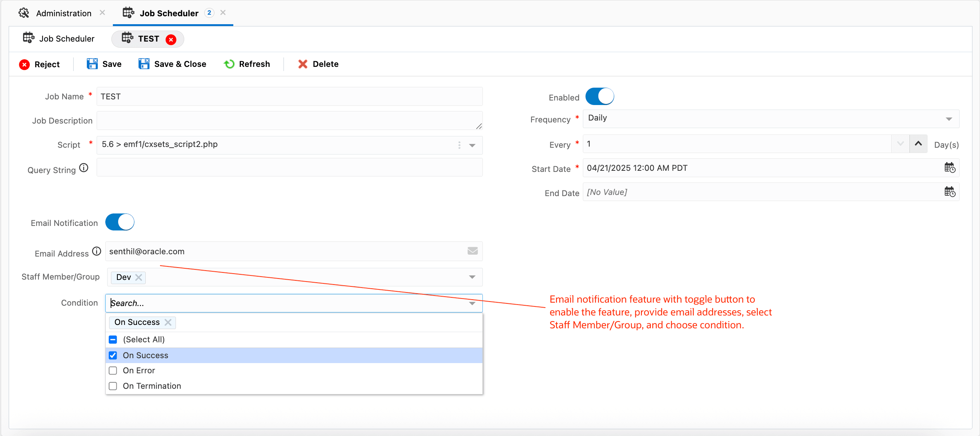Remove the Dev staff group tag

pos(139,278)
